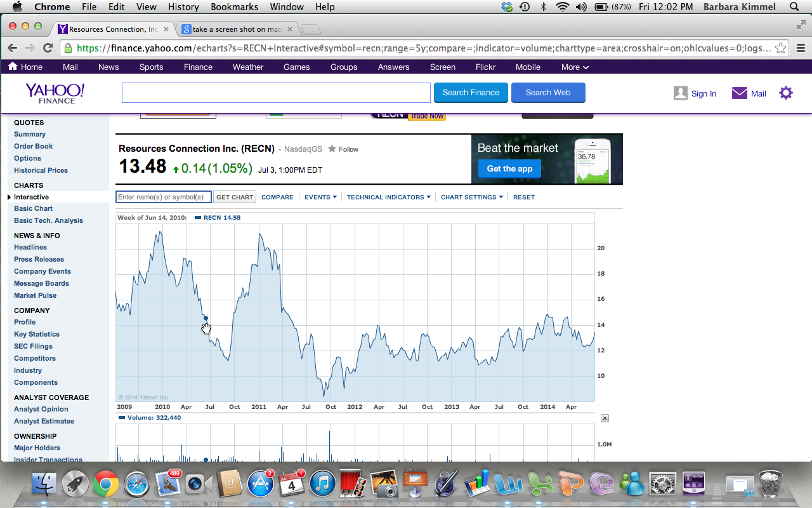The height and width of the screenshot is (508, 812).
Task: Launch Photo Booth from the dock
Action: (x=353, y=484)
